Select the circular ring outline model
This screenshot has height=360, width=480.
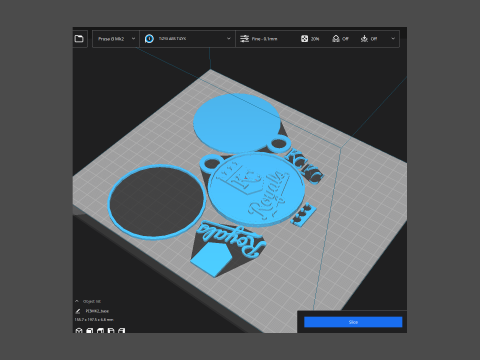click(156, 202)
